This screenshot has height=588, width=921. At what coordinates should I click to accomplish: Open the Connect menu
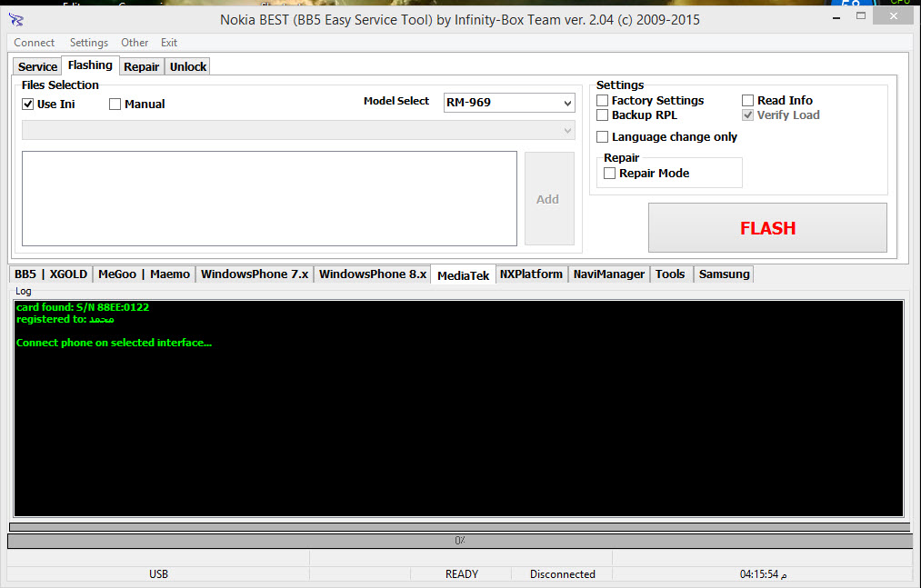(x=34, y=43)
